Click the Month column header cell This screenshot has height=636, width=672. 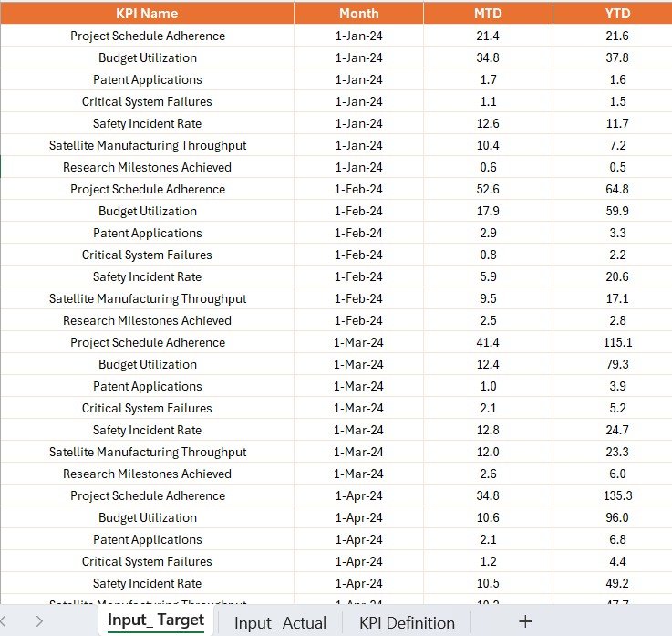tap(358, 14)
